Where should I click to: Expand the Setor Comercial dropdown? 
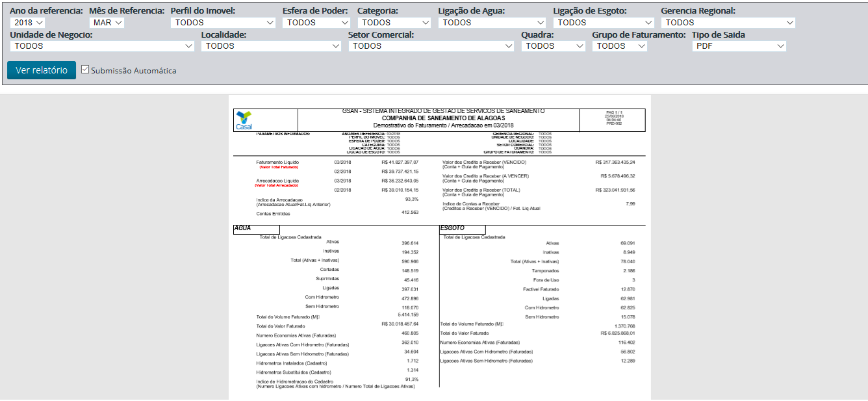431,45
